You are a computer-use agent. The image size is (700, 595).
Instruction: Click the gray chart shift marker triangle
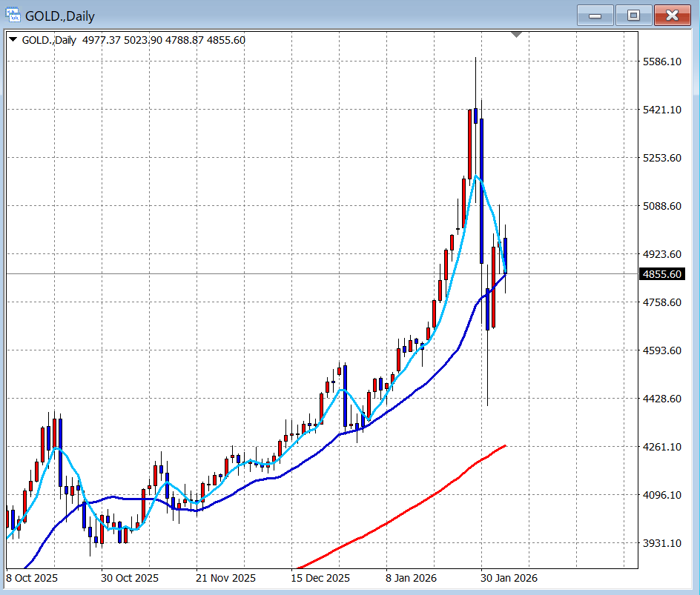(x=517, y=34)
